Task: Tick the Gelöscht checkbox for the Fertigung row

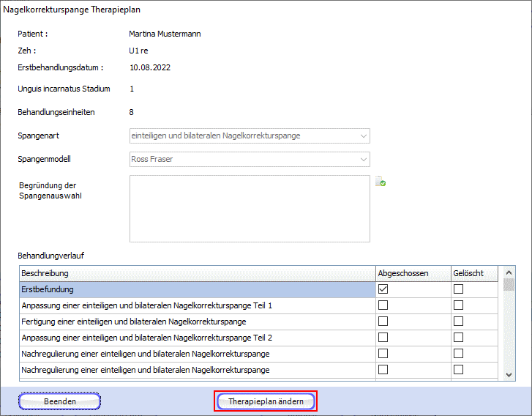Action: click(459, 322)
